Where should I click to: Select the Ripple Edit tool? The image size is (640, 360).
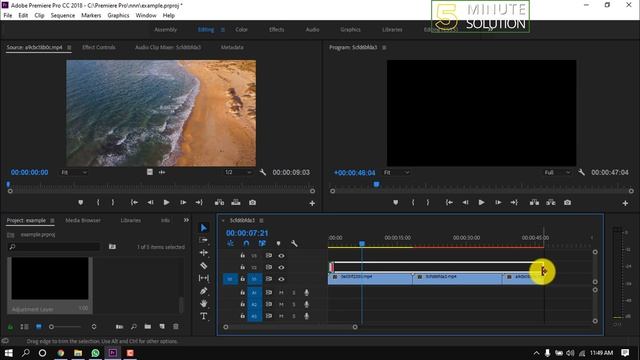coord(204,253)
